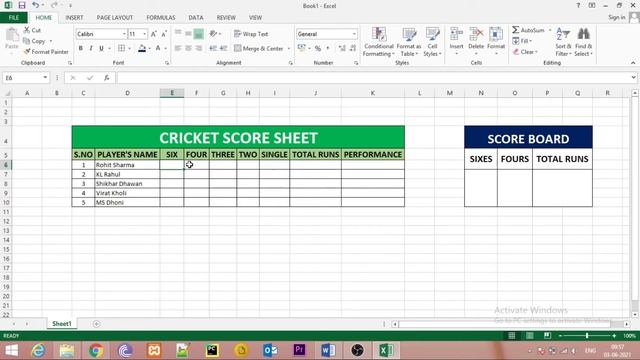Toggle Italic formatting
Viewport: 640px width, 360px height.
[91, 48]
